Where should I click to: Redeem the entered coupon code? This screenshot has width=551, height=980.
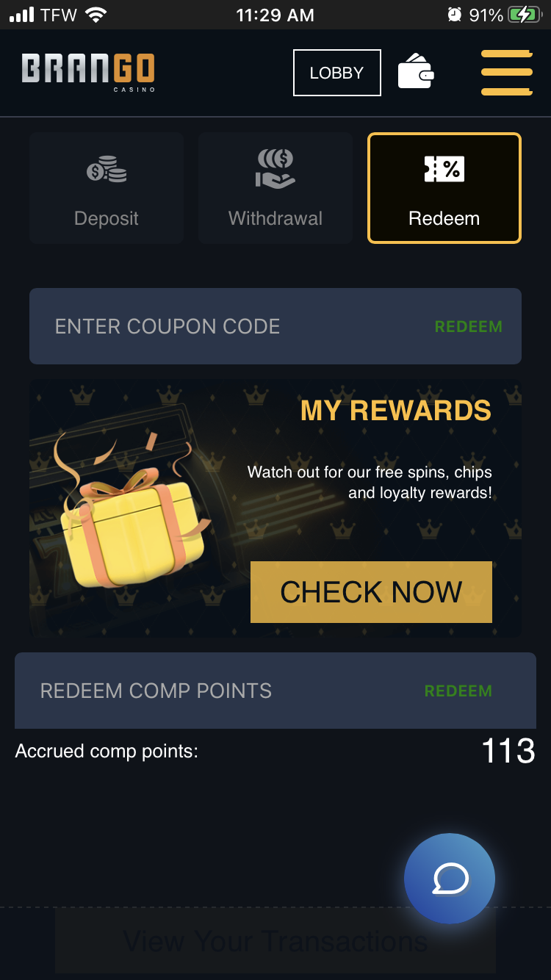point(469,327)
